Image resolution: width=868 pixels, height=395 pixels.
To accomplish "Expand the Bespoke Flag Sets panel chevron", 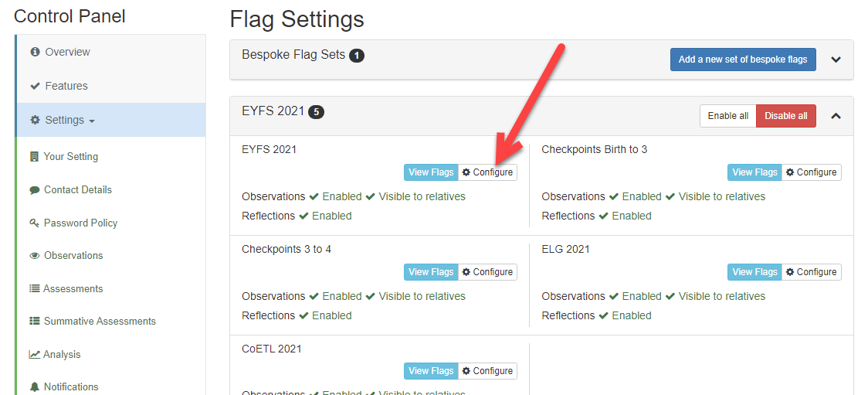I will 836,60.
